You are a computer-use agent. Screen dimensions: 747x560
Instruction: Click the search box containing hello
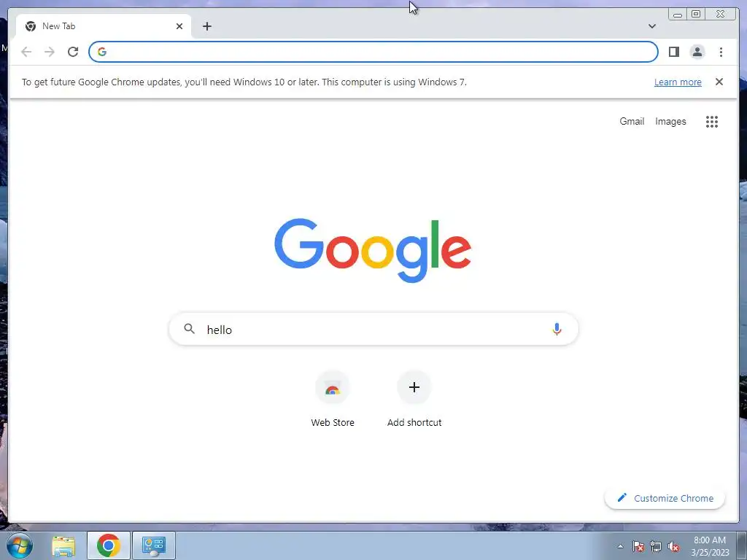pos(373,329)
